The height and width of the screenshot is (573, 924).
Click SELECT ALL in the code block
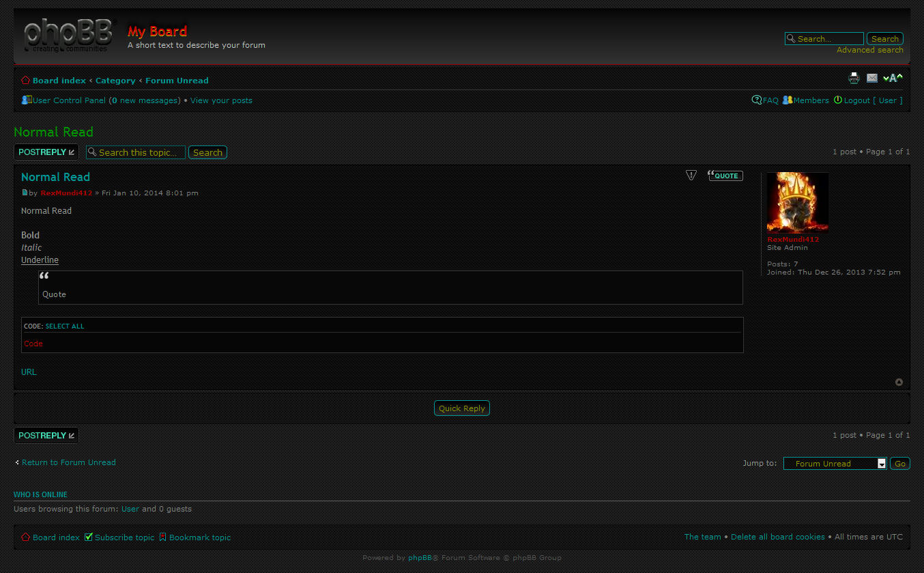pyautogui.click(x=66, y=326)
